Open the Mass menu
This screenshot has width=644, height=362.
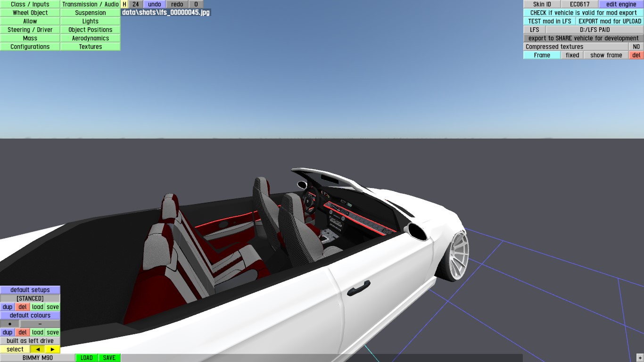(x=30, y=38)
